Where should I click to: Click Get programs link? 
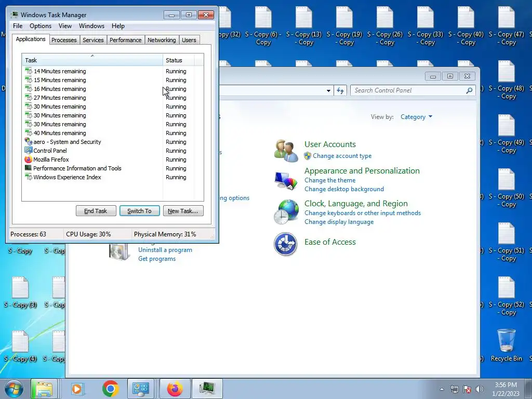[x=157, y=259]
